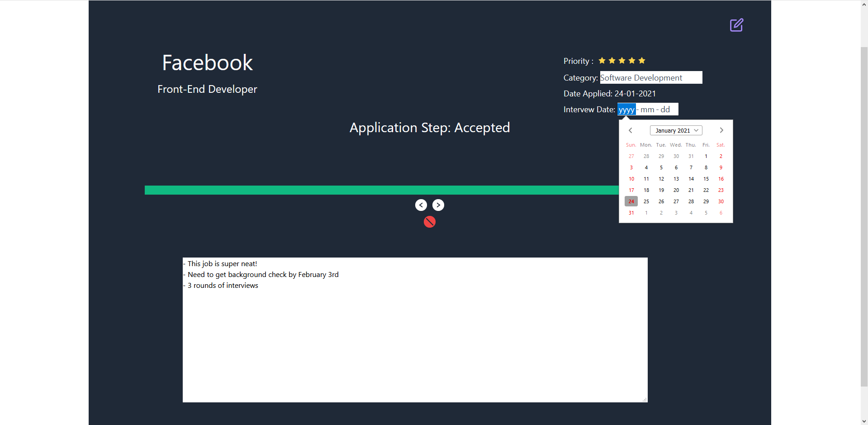The width and height of the screenshot is (868, 425).
Task: Select the mm part of the interview date
Action: click(647, 110)
